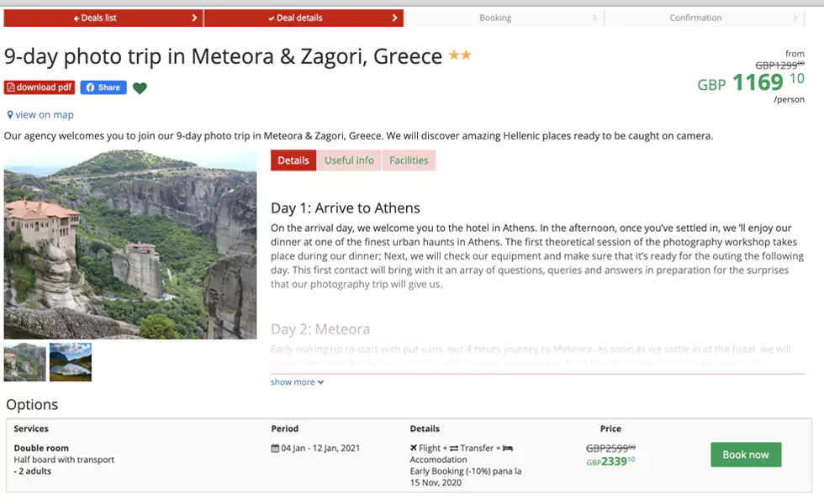Click the download pdf button
Viewport: 824px width, 504px height.
click(x=40, y=87)
